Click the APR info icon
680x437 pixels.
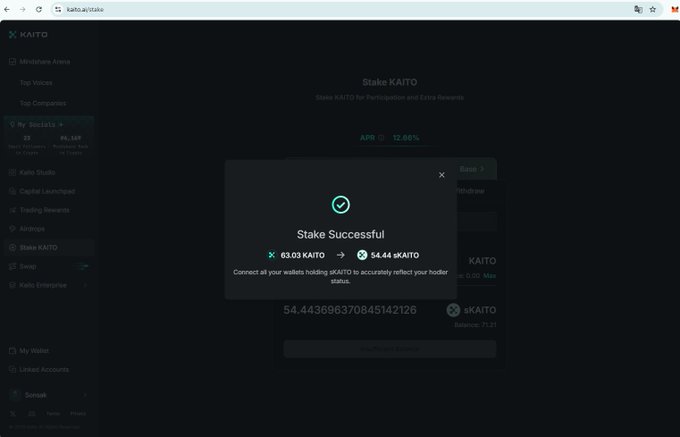[x=381, y=138]
